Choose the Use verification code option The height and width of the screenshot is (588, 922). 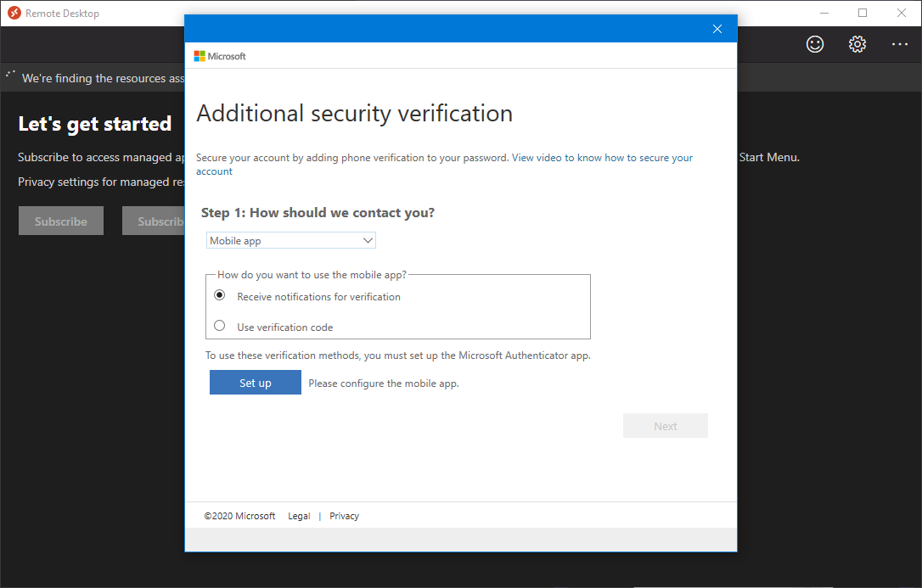pyautogui.click(x=220, y=326)
